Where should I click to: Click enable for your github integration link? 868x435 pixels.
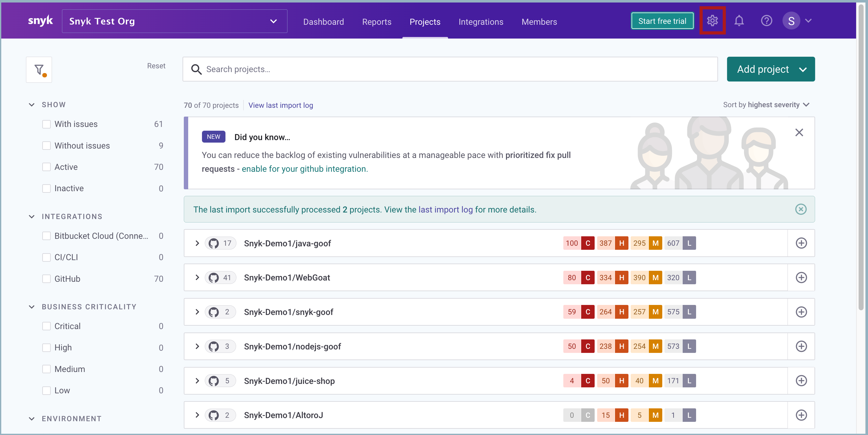(305, 169)
